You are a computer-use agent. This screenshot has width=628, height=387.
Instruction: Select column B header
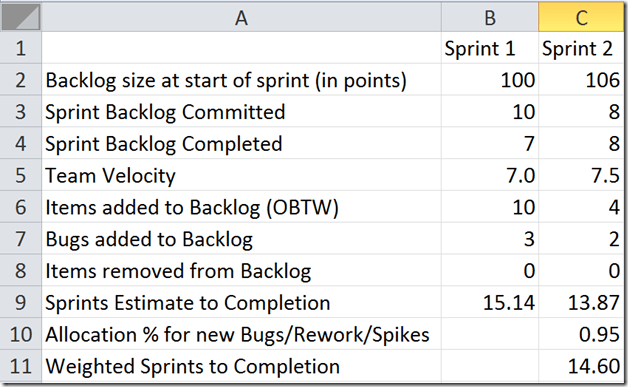tap(490, 18)
